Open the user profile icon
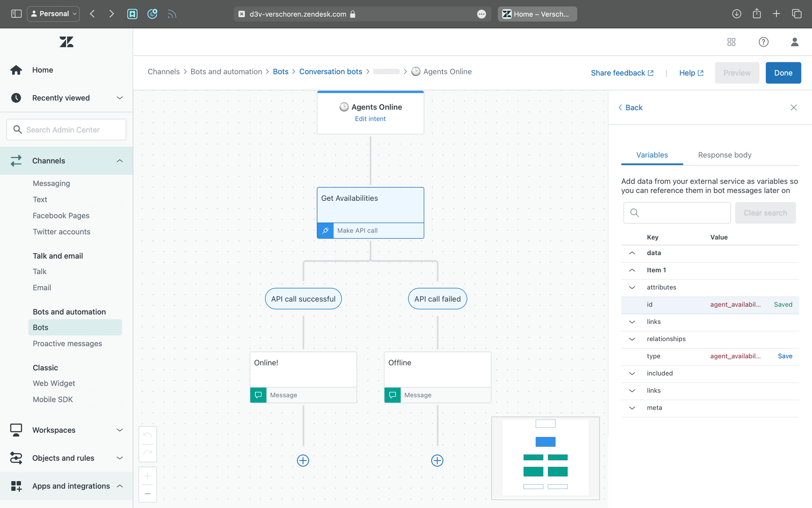The height and width of the screenshot is (508, 812). (795, 42)
